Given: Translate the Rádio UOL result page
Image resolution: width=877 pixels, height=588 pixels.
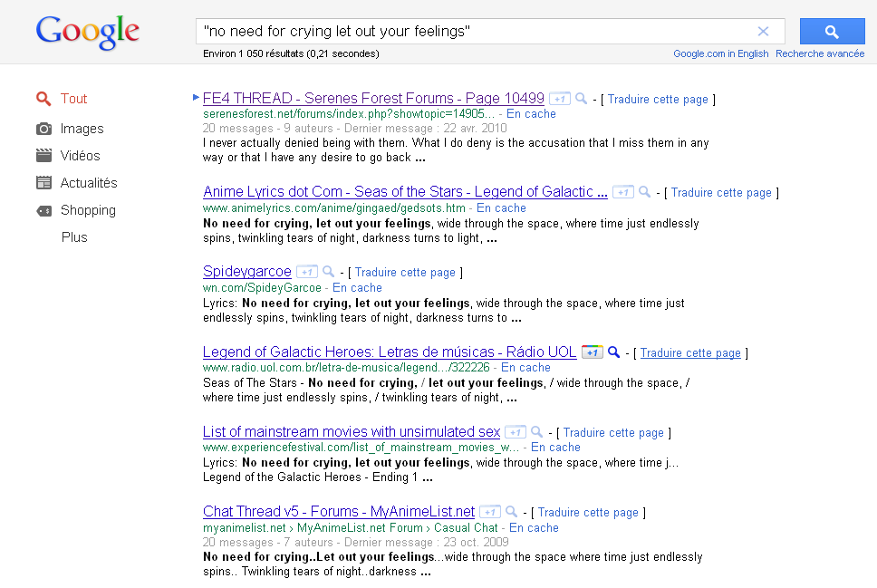Looking at the screenshot, I should (x=690, y=353).
